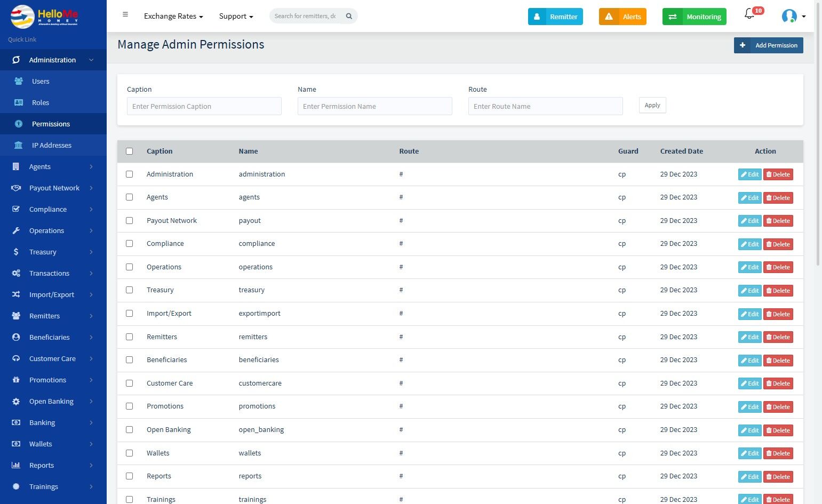Expand the Transactions sidebar chevron
The image size is (822, 504).
(91, 273)
